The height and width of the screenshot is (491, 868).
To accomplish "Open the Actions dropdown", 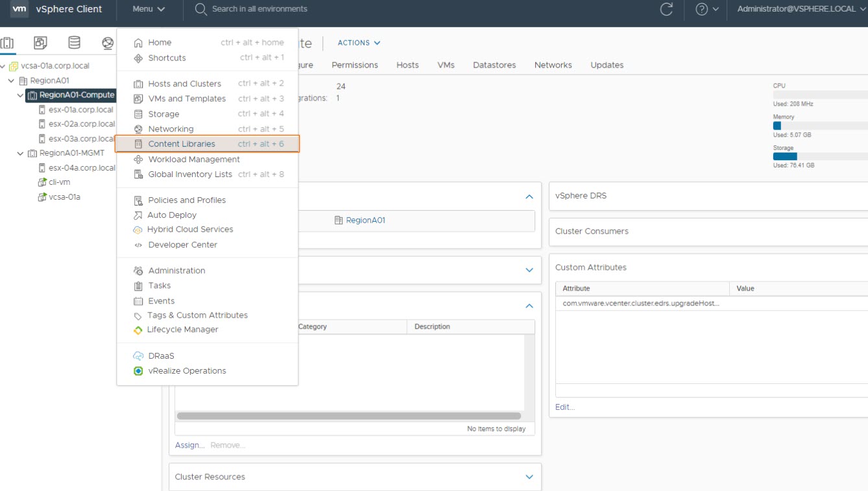I will [359, 43].
